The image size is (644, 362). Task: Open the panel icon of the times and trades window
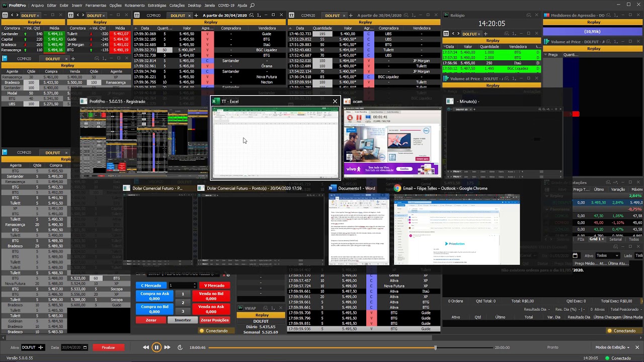point(137,16)
